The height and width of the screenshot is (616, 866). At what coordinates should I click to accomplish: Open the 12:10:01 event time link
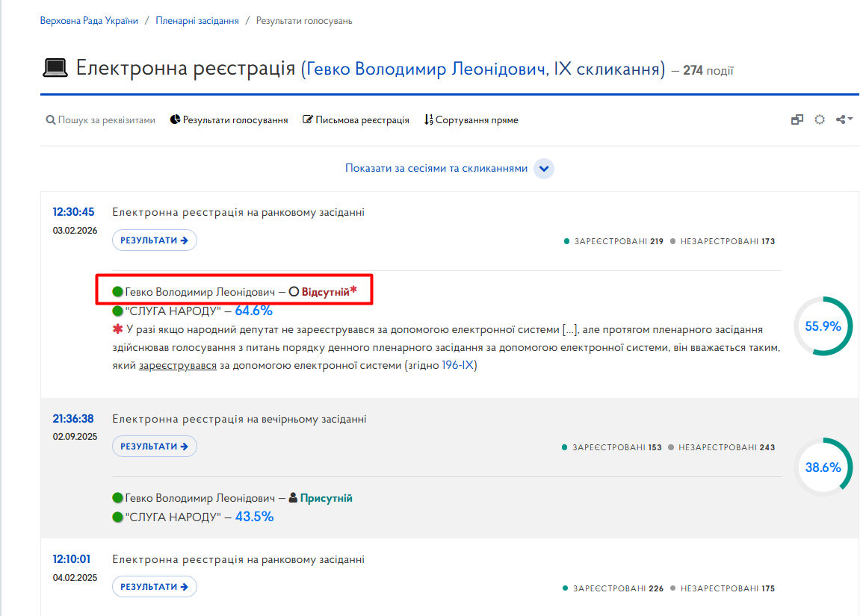click(x=72, y=559)
